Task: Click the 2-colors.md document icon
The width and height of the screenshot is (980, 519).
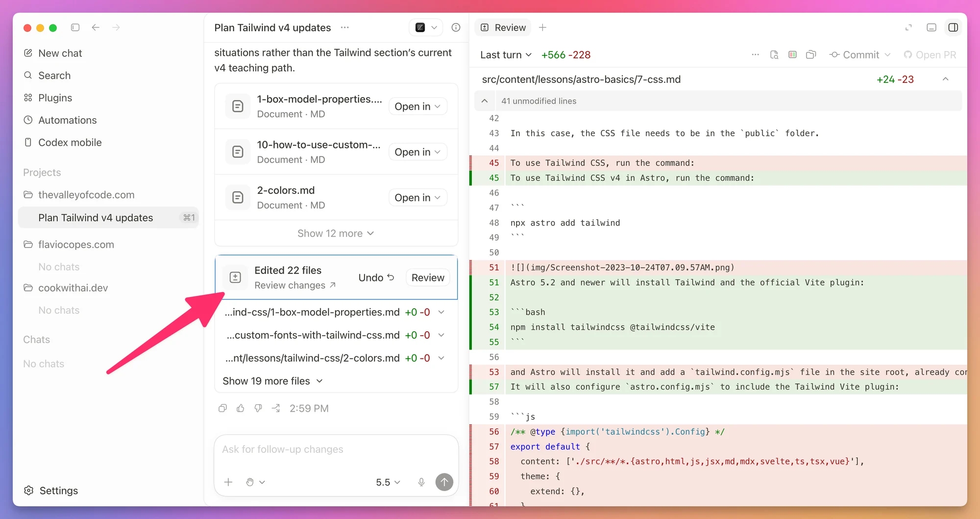Action: [x=238, y=198]
